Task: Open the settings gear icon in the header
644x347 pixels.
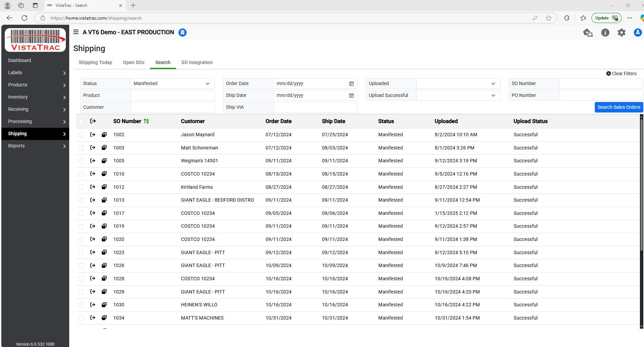Action: tap(621, 33)
